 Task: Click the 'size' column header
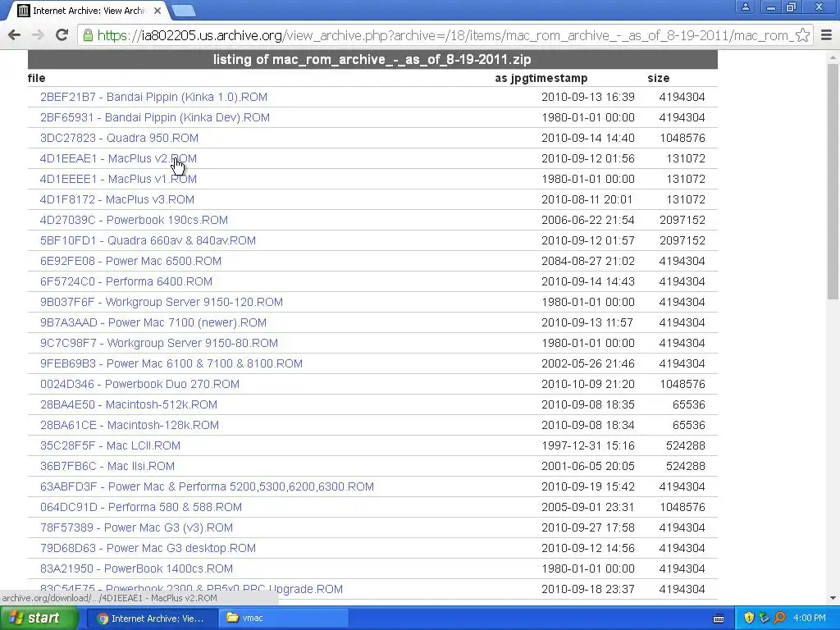[x=659, y=78]
